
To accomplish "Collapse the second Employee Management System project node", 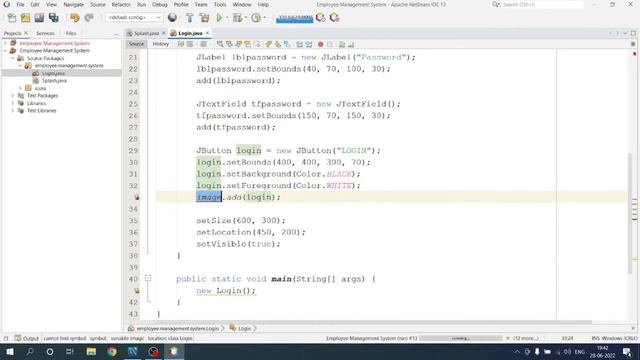I will 5,51.
